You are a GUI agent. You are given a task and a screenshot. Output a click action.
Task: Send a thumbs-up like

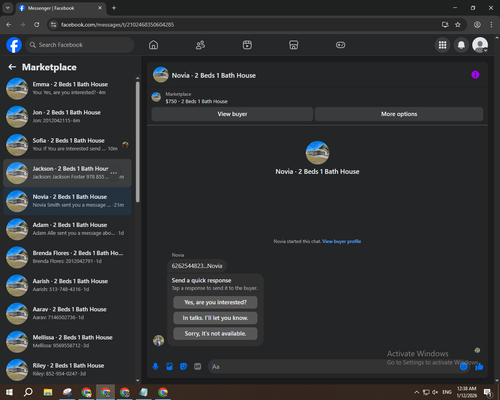[479, 367]
